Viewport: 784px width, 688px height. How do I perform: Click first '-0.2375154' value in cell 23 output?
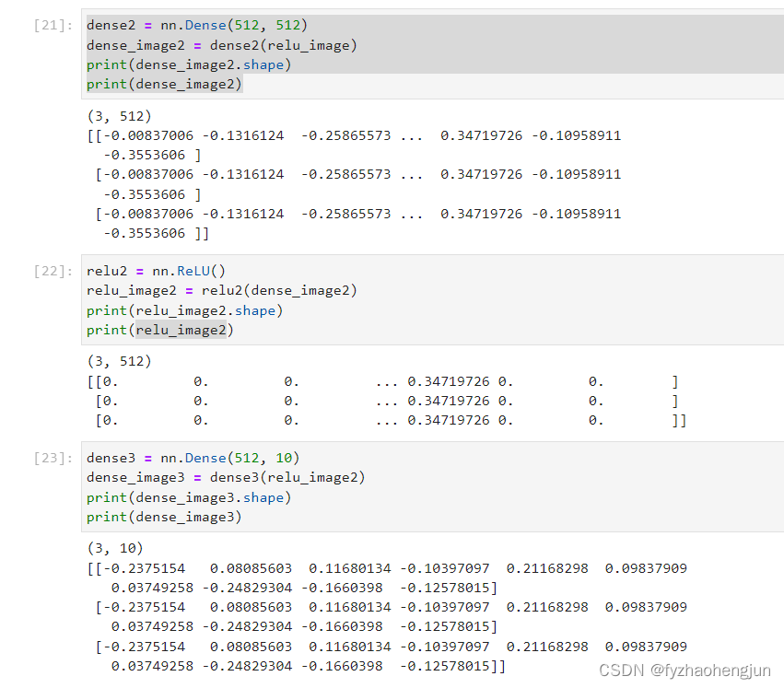144,568
